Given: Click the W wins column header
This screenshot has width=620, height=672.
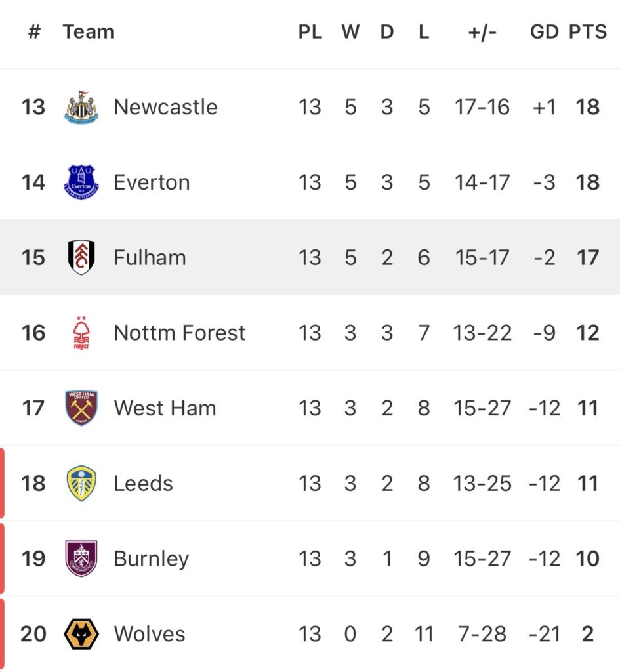Looking at the screenshot, I should point(350,32).
